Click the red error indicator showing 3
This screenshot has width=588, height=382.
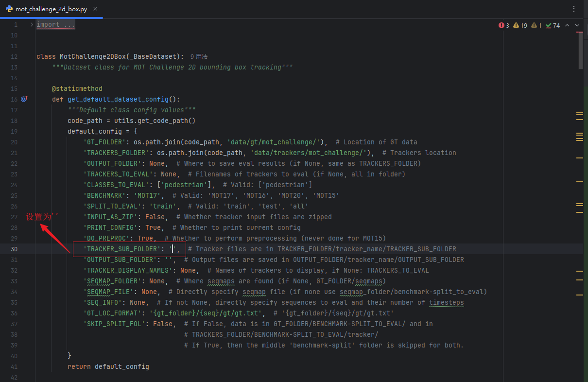coord(504,25)
